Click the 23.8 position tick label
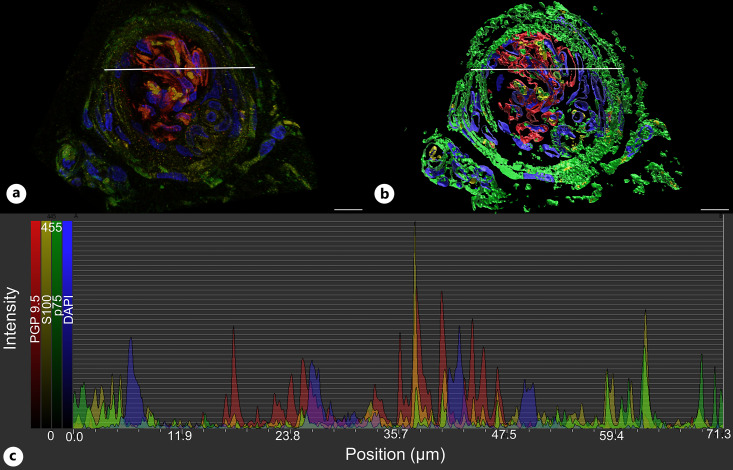This screenshot has height=470, width=733. [288, 436]
